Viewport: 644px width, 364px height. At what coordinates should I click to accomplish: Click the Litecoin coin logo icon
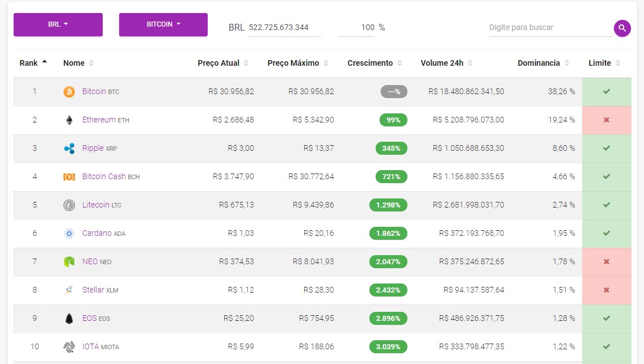[69, 205]
